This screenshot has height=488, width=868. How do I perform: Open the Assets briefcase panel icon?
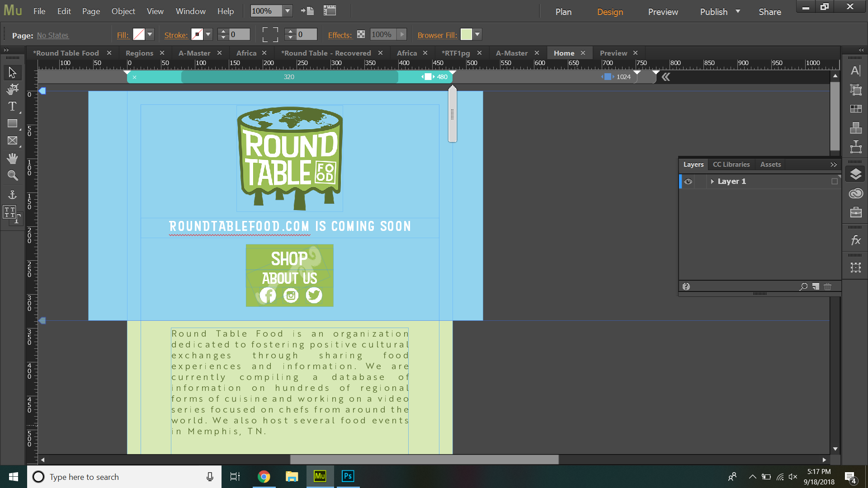855,212
